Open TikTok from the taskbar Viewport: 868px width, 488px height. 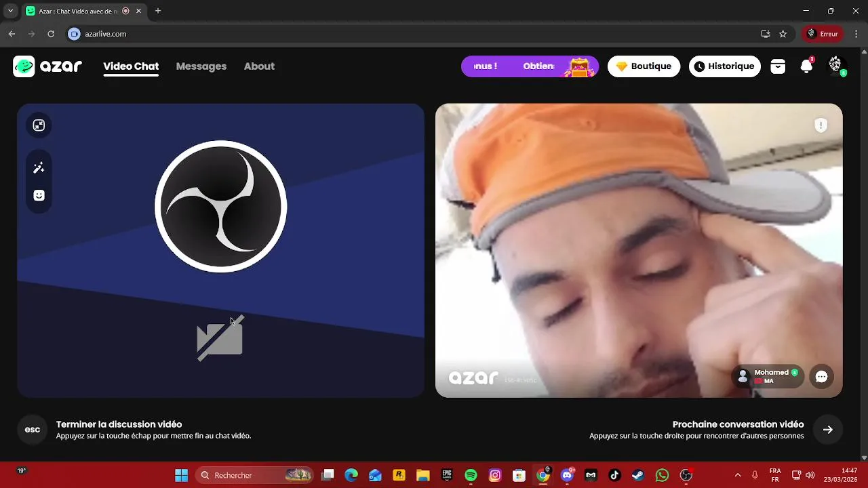tap(614, 475)
